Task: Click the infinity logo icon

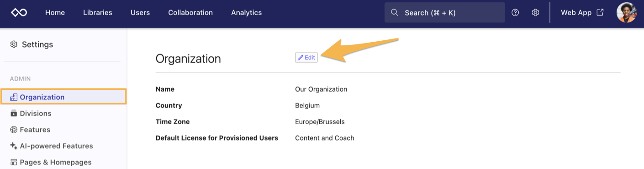Action: pyautogui.click(x=19, y=12)
